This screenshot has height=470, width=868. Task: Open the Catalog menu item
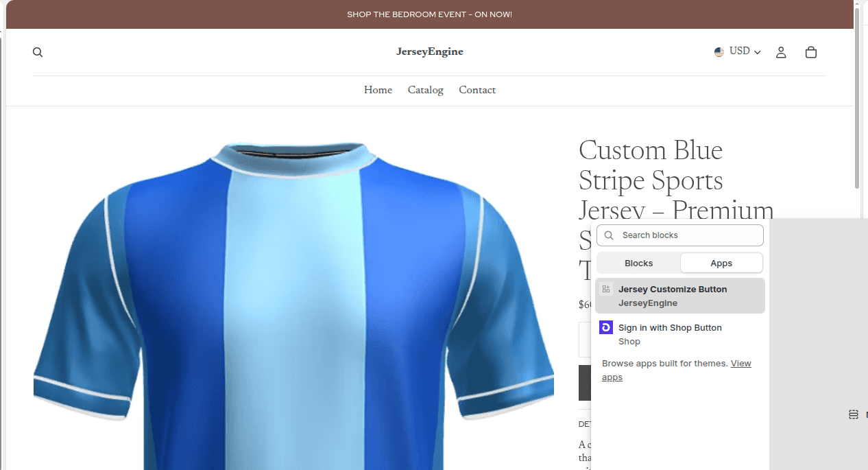coord(425,90)
